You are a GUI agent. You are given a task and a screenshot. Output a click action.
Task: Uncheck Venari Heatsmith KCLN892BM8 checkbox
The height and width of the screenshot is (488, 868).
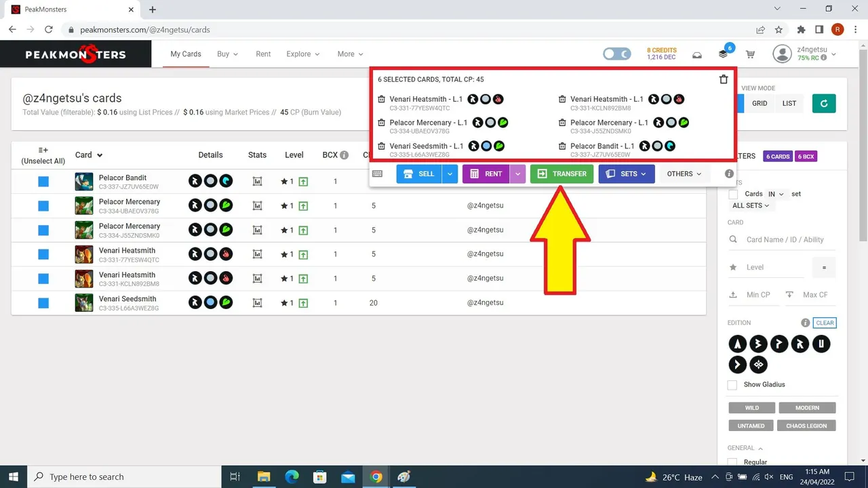click(43, 279)
